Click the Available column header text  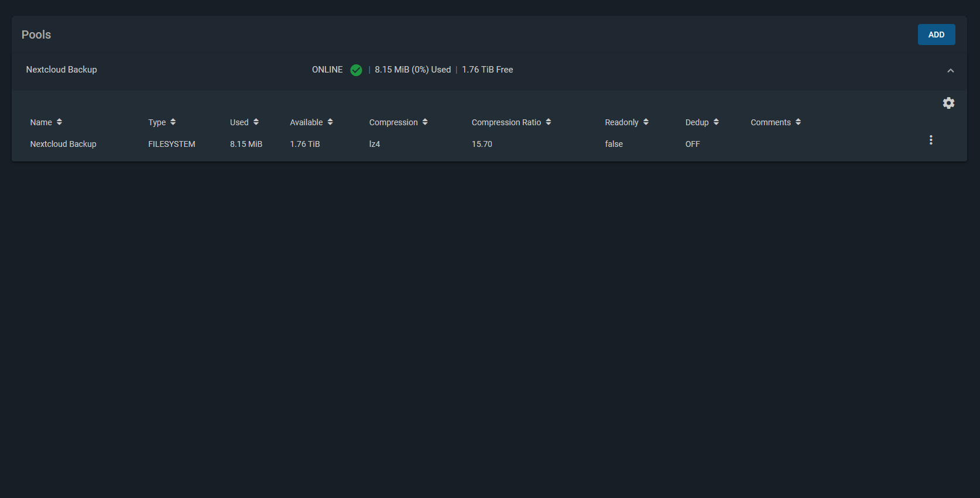pos(306,122)
